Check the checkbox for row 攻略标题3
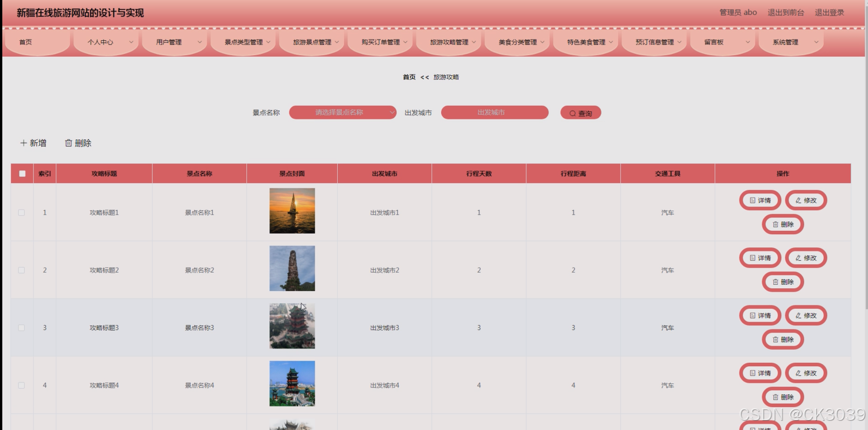 point(22,328)
